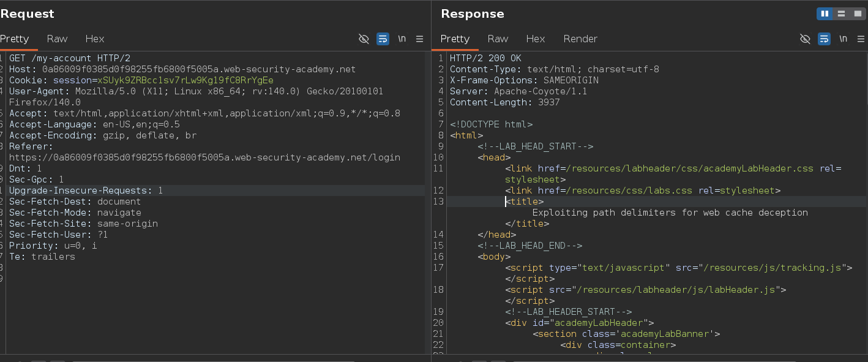Viewport: 868px width, 362px height.
Task: Click the Content-Type response header line
Action: pos(555,69)
